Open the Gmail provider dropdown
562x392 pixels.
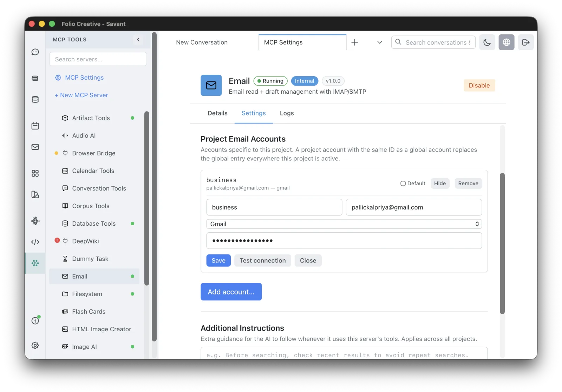click(344, 224)
